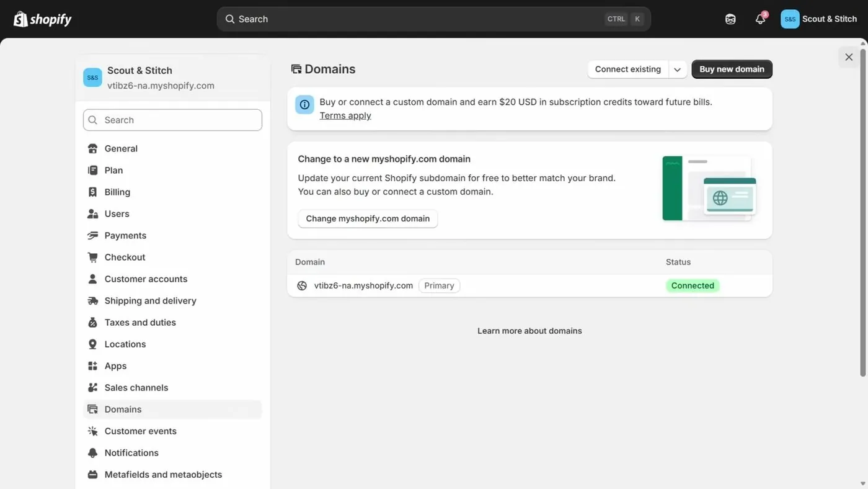This screenshot has width=868, height=489.
Task: Click the info icon in credits banner
Action: coord(304,105)
